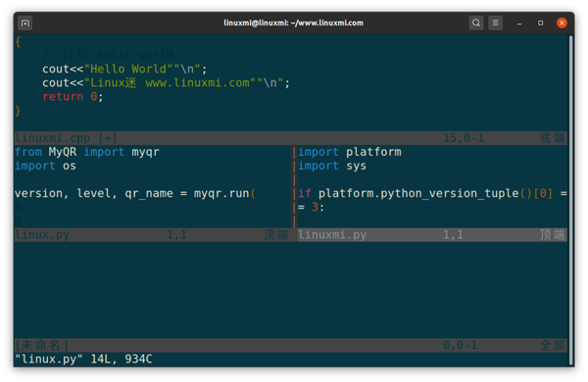Click the linuxmi.cpp [+] status line
The height and width of the screenshot is (382, 588).
291,138
